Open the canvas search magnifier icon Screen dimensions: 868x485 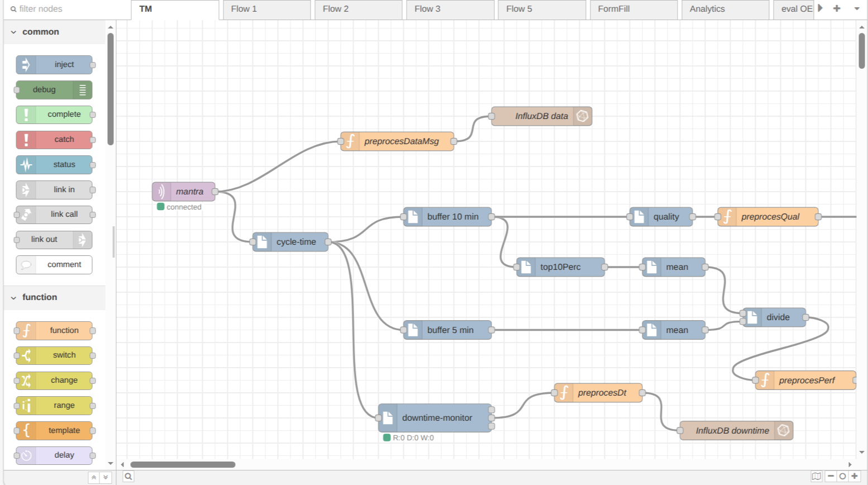(x=128, y=477)
